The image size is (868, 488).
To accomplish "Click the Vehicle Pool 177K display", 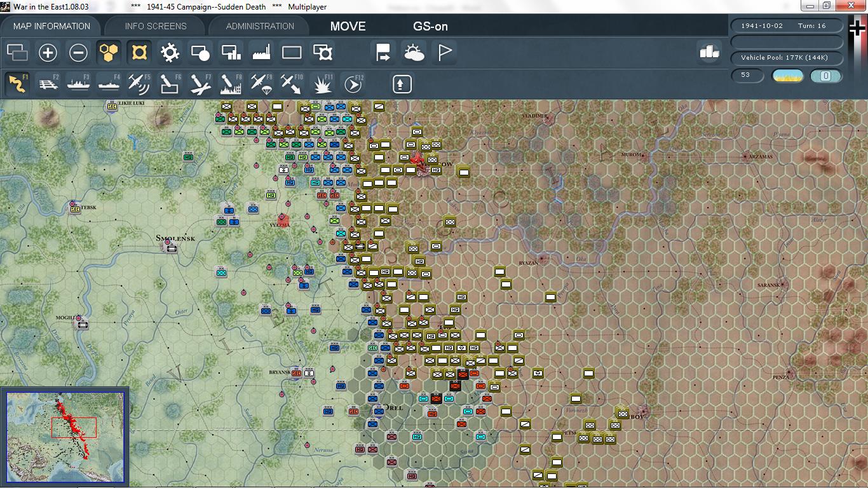I will [787, 58].
